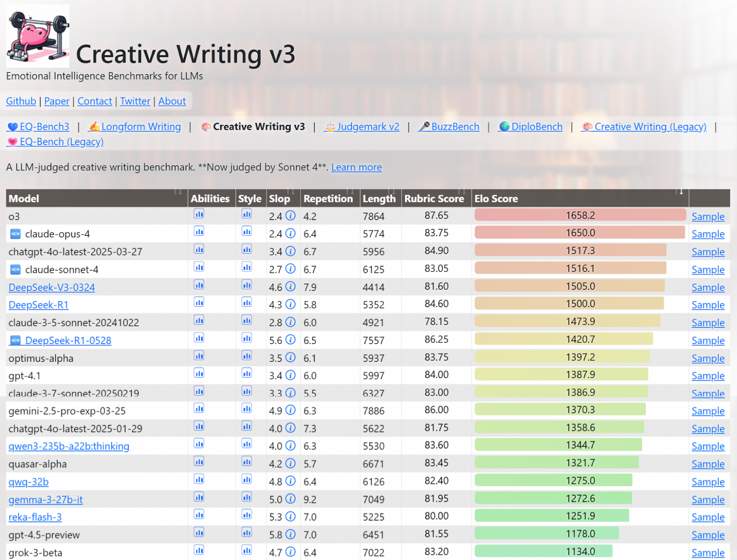Show Slop info for claude-opus-4
Viewport: 737px width, 560px height.
[291, 233]
